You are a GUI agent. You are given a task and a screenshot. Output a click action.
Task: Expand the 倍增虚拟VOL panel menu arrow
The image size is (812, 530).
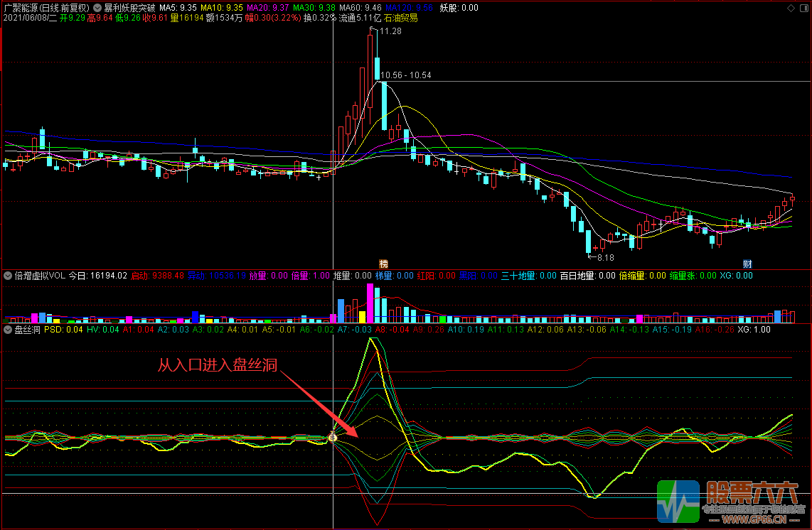click(8, 276)
